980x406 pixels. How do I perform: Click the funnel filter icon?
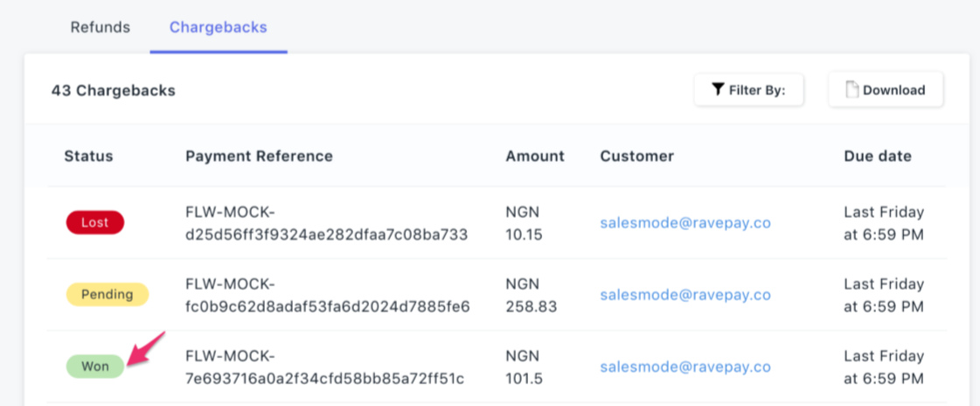tap(718, 89)
